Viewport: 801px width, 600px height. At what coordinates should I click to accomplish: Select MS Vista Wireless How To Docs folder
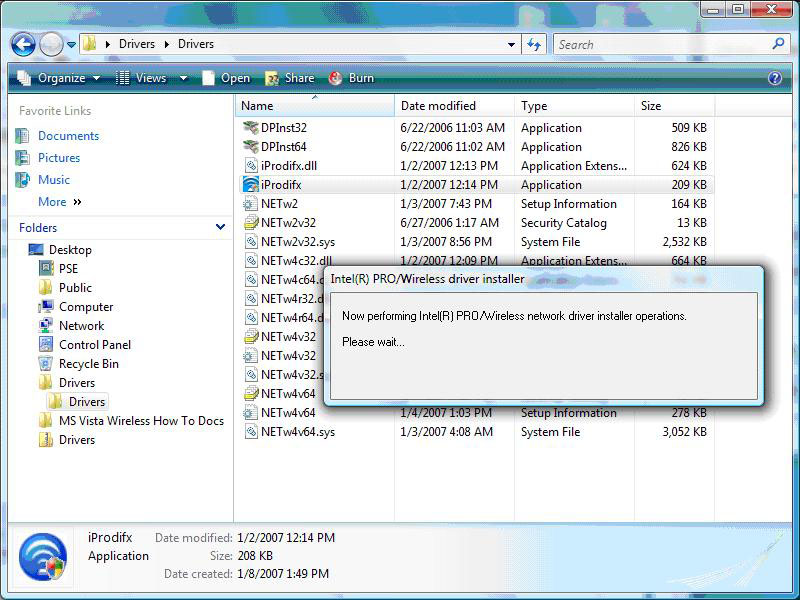[x=141, y=421]
